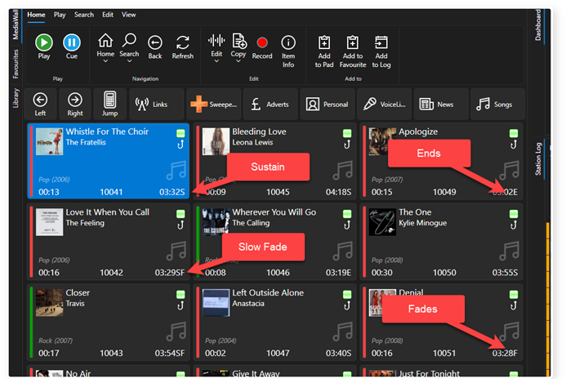Screen dimensions: 566x392
Task: Open the Jump keypad button
Action: [109, 104]
